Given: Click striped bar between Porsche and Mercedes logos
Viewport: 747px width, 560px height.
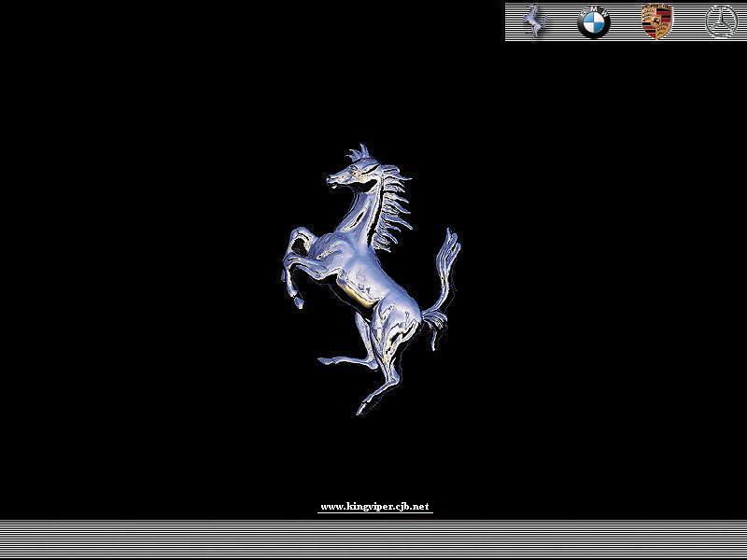Looking at the screenshot, I should coord(689,21).
